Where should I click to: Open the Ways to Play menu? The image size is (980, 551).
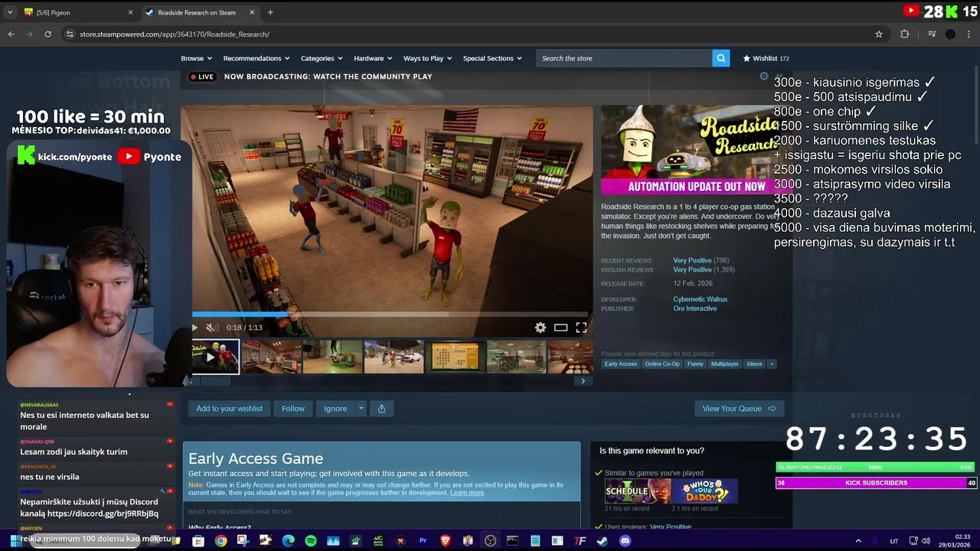click(428, 58)
